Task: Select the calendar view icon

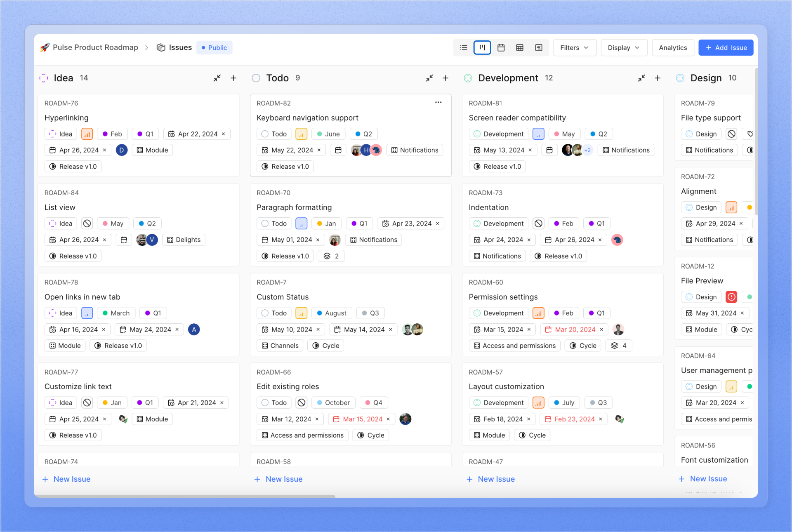Action: click(x=502, y=47)
